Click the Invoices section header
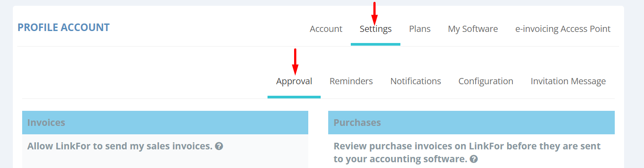This screenshot has width=644, height=168. 165,122
